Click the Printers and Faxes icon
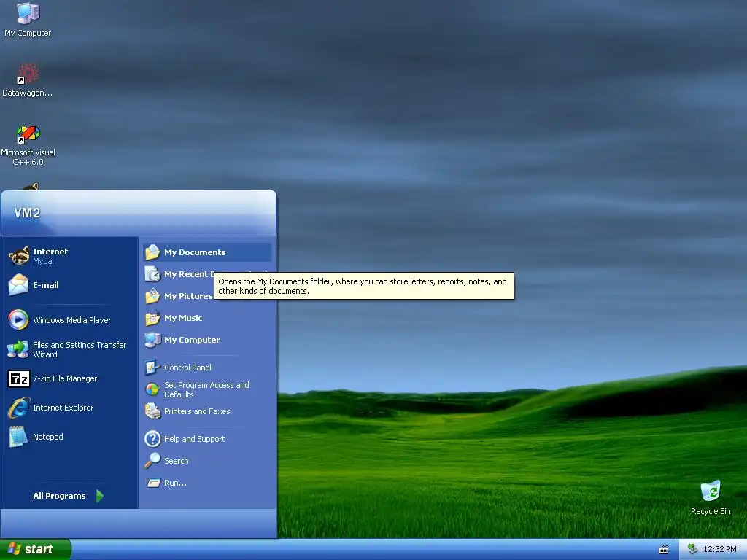Image resolution: width=747 pixels, height=560 pixels. pos(152,411)
